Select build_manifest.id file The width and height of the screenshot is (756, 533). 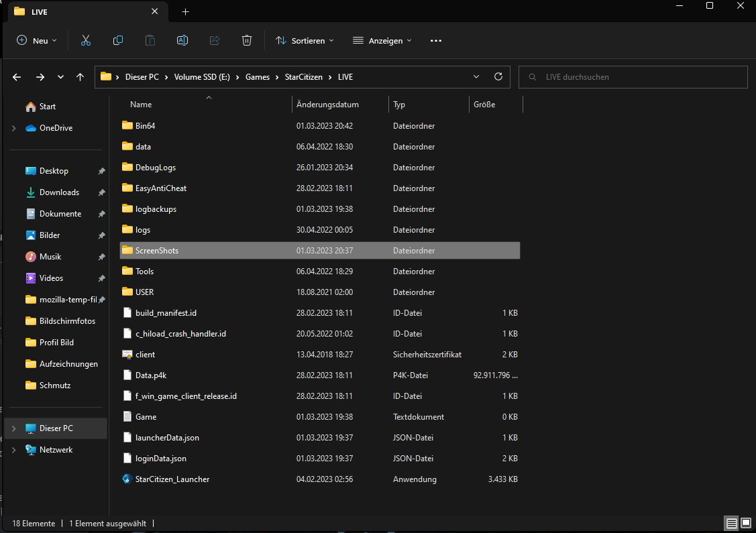(320, 313)
